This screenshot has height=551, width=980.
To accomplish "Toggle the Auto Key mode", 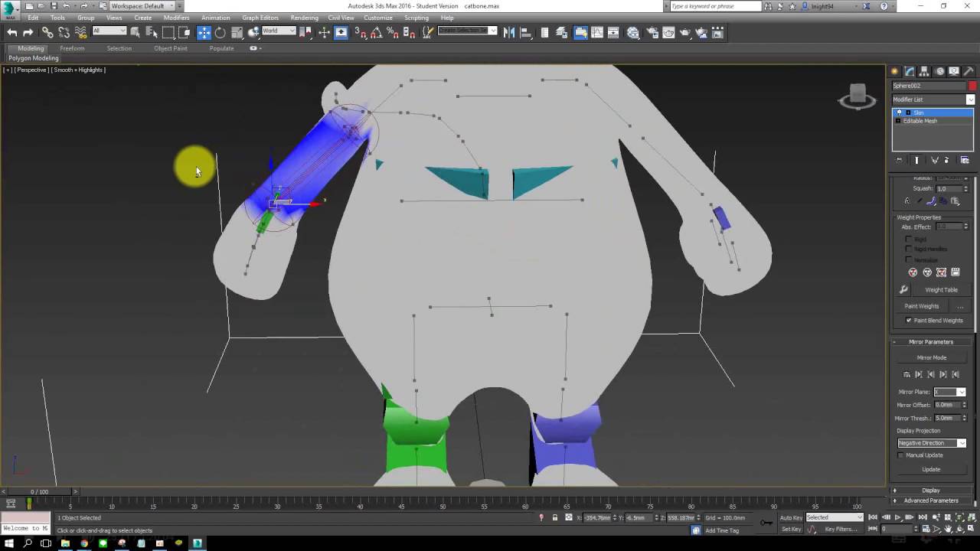I will click(x=791, y=518).
